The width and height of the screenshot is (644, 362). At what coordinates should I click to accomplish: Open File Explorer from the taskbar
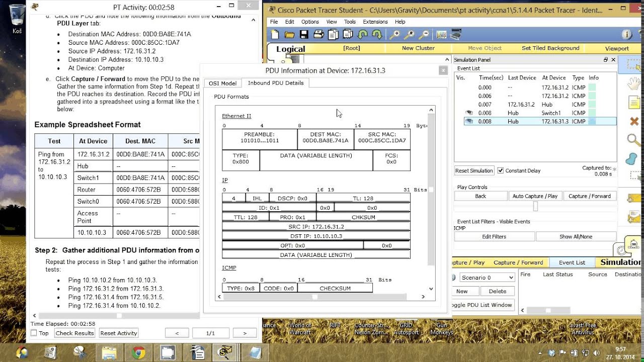click(x=109, y=352)
